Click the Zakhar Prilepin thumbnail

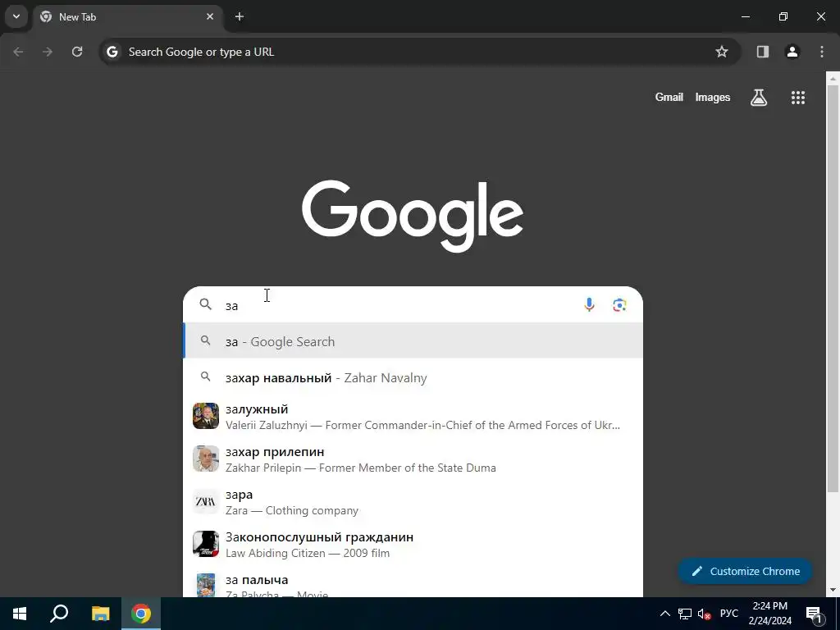[206, 459]
